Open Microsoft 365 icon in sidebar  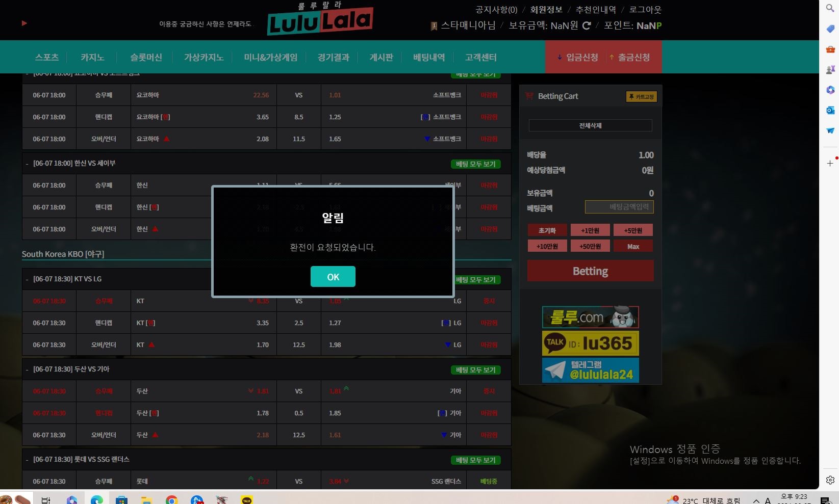pyautogui.click(x=830, y=90)
